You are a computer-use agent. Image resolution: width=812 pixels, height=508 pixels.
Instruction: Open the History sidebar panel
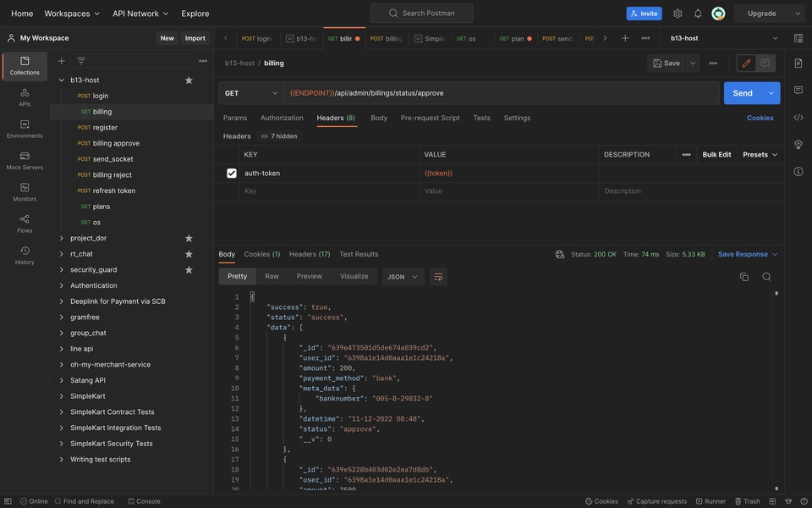(25, 256)
